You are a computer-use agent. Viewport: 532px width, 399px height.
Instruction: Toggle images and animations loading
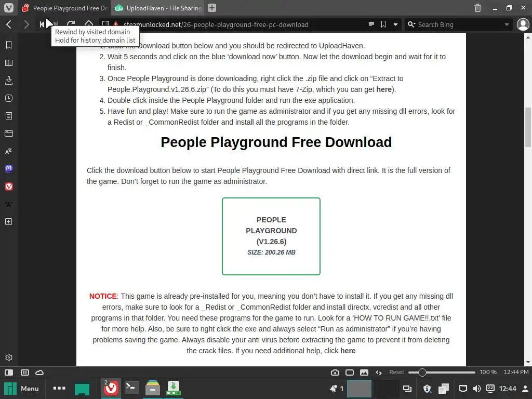(364, 373)
